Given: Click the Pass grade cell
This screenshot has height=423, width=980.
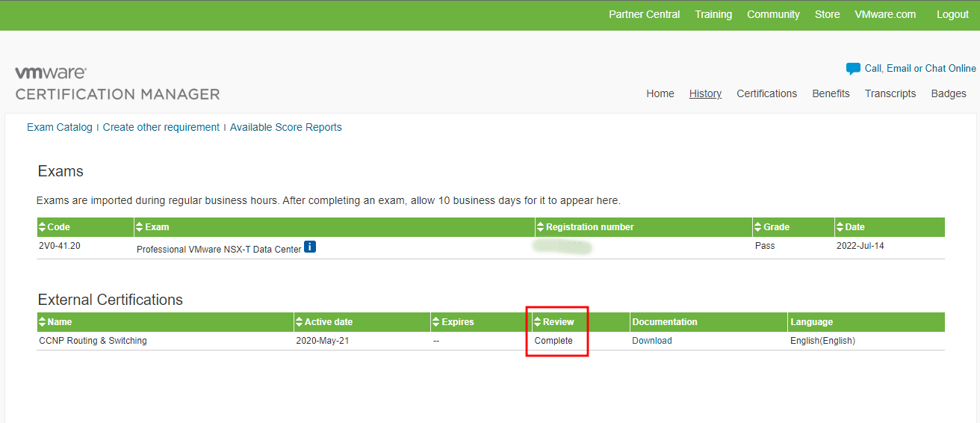Looking at the screenshot, I should [765, 246].
